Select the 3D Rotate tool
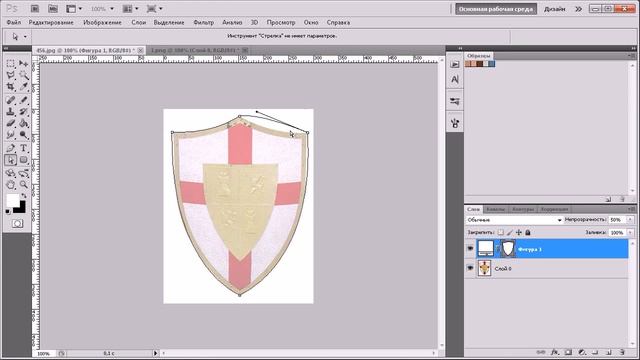 pyautogui.click(x=11, y=173)
